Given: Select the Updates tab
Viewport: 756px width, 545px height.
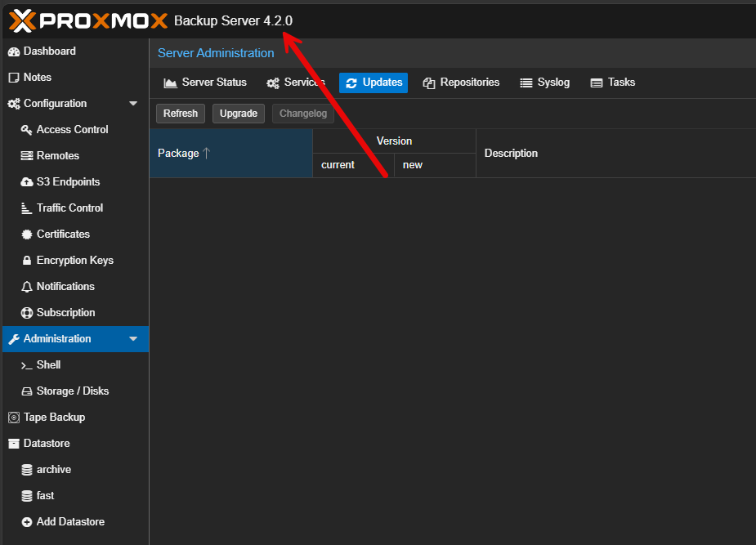Looking at the screenshot, I should [374, 83].
